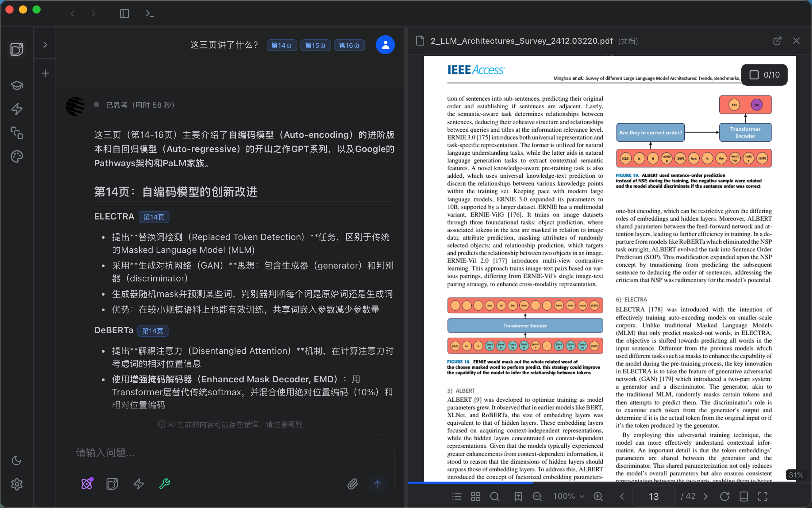Click the 第14页 reference beside ELECTRA
Screen dimensions: 812x508
(154, 217)
